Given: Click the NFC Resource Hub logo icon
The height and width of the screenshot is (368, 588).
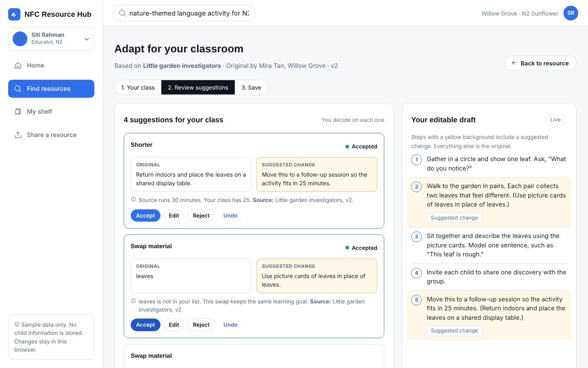Looking at the screenshot, I should 14,14.
